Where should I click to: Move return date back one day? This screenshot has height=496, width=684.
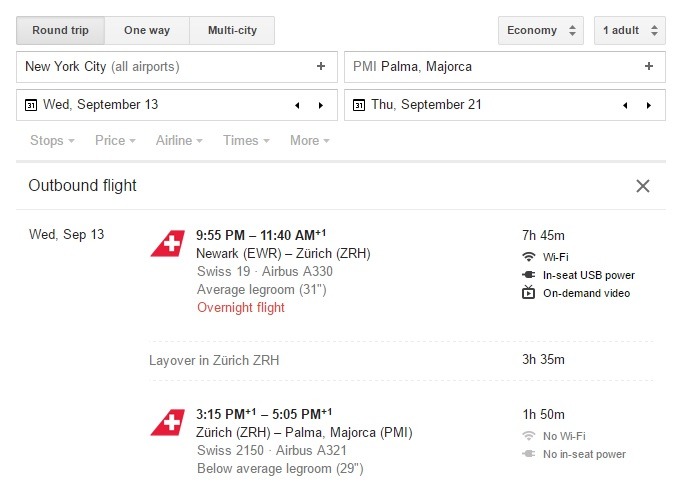tap(625, 105)
